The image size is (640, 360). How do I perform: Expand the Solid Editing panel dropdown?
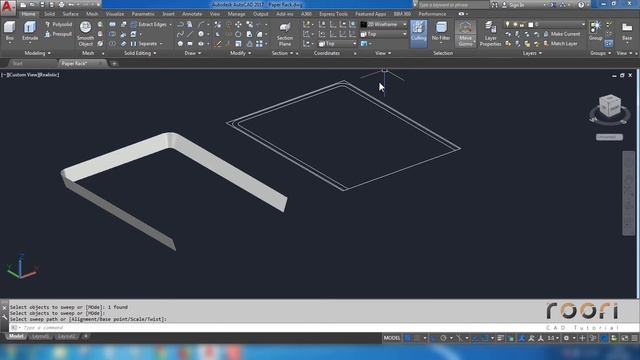(x=140, y=53)
